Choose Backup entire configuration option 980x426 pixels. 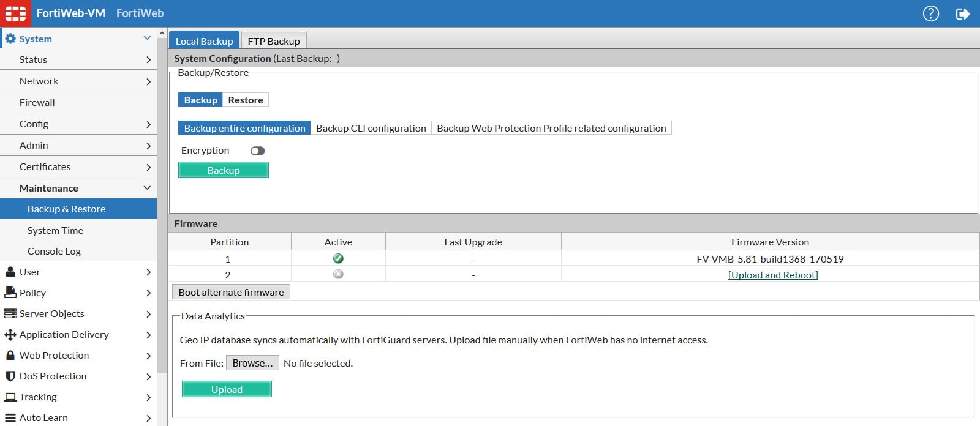pyautogui.click(x=244, y=128)
